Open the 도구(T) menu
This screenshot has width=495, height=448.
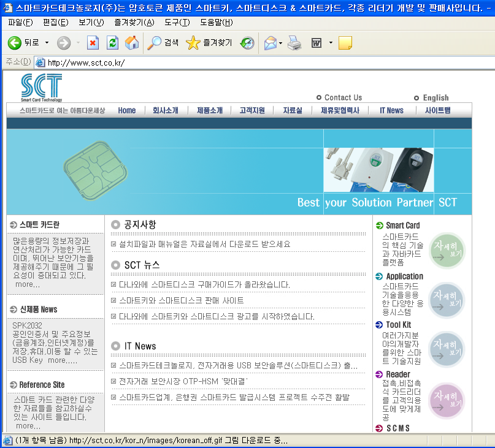[177, 23]
